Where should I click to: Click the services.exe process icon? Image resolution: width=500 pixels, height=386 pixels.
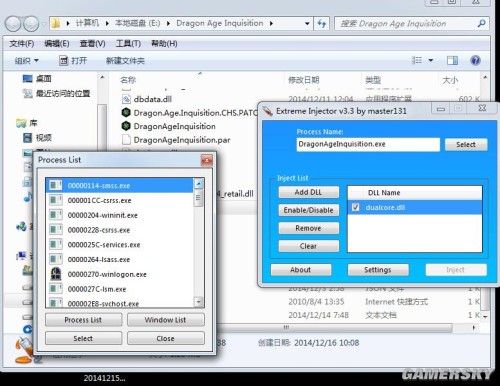[56, 244]
